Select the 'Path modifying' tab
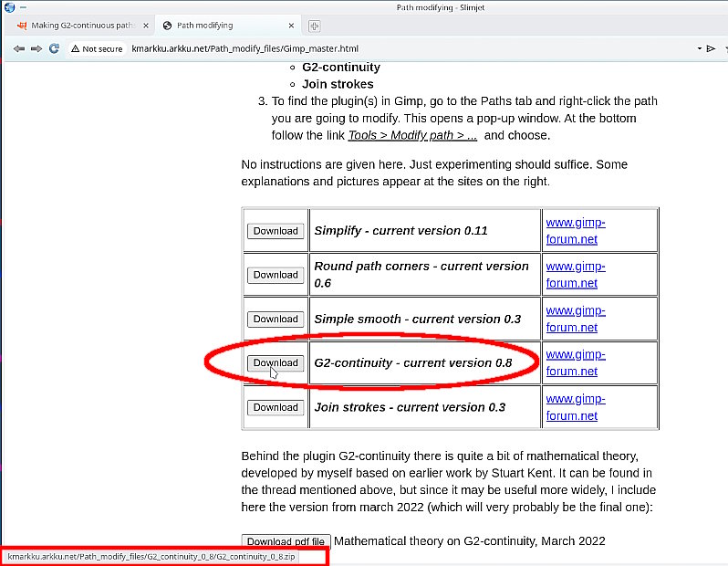The image size is (728, 566). tap(229, 26)
